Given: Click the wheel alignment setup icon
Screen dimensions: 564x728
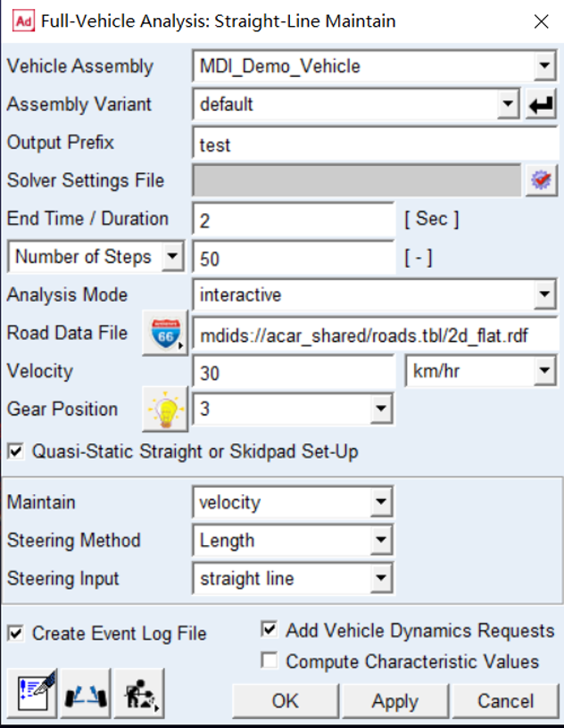Looking at the screenshot, I should [x=85, y=691].
